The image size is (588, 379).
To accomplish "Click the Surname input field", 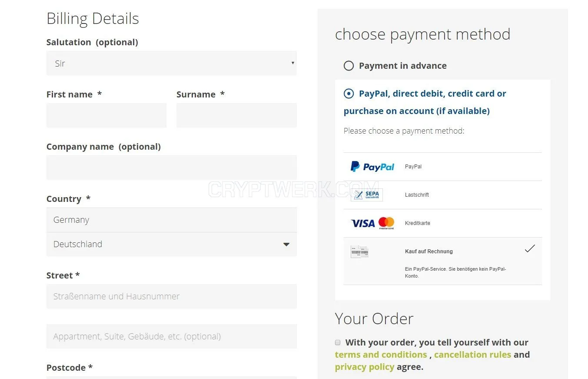I will [236, 115].
